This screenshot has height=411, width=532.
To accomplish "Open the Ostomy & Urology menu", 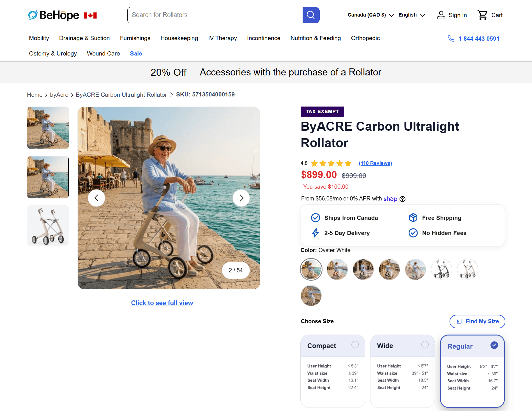I will click(53, 54).
